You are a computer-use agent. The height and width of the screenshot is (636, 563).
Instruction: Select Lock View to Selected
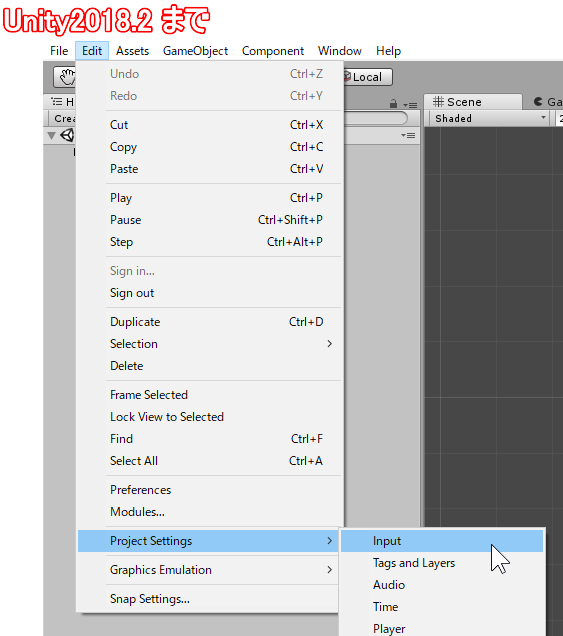click(210, 417)
